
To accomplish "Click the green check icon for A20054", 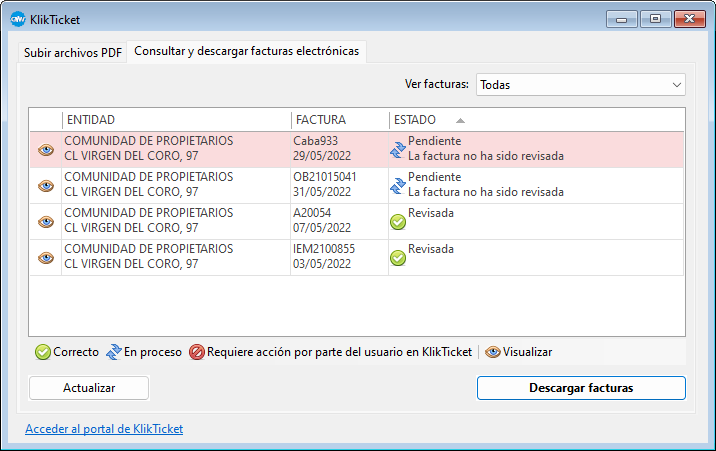I will (397, 222).
